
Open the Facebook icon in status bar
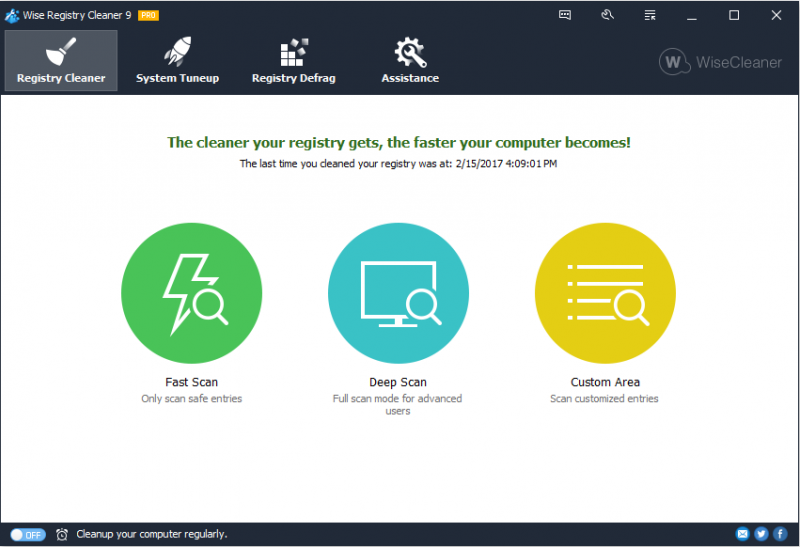[x=780, y=534]
